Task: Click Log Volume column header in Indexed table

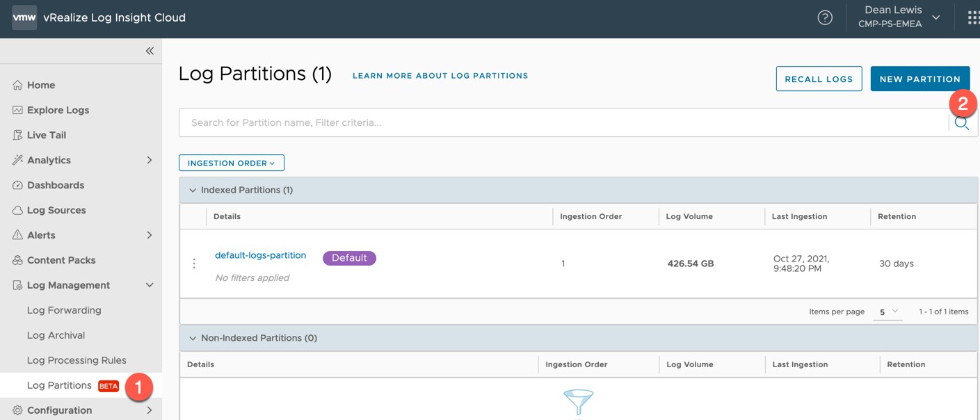Action: pyautogui.click(x=689, y=216)
